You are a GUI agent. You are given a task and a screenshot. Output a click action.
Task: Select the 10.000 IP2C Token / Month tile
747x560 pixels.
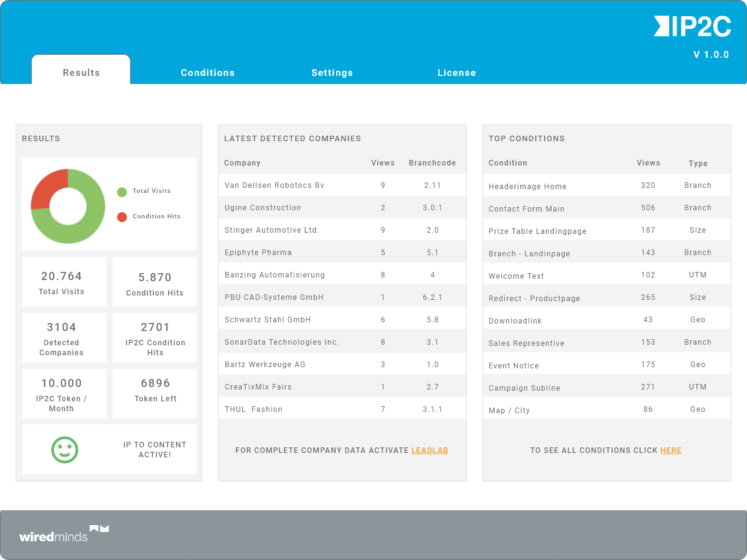pyautogui.click(x=65, y=394)
